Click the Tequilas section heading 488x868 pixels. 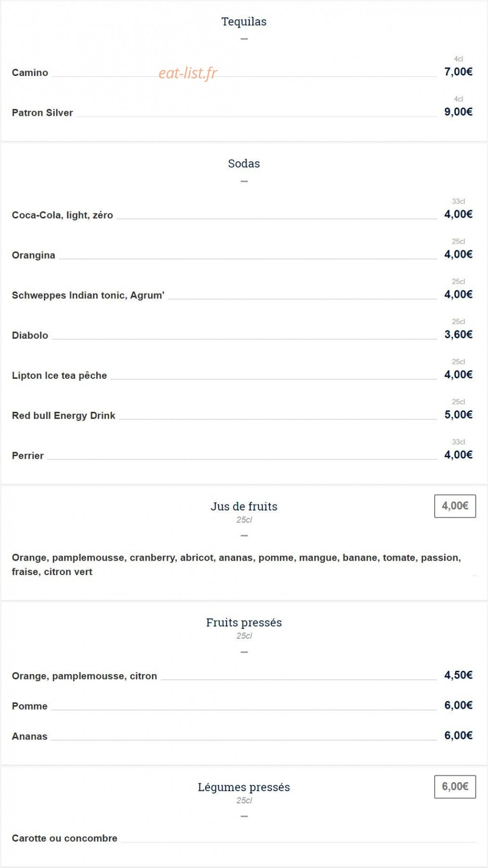pos(244,22)
